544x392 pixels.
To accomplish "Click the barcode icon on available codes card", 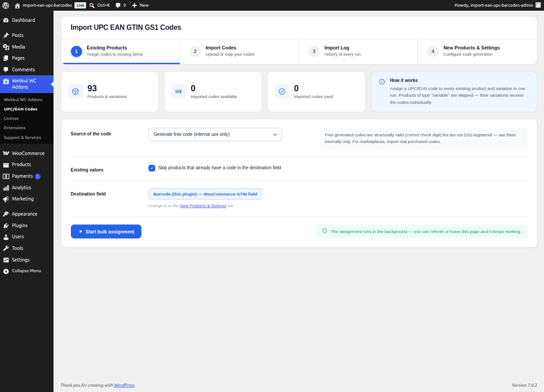I will coord(178,91).
